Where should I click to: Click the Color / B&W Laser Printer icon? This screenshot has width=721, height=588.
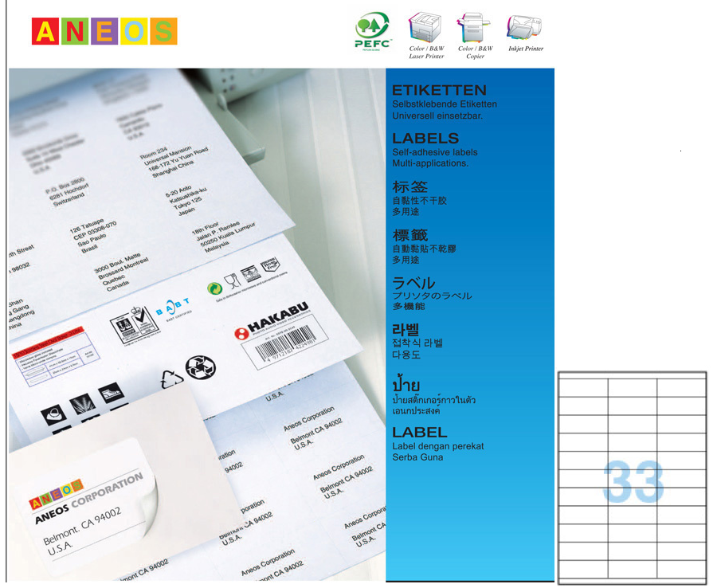pos(425,27)
